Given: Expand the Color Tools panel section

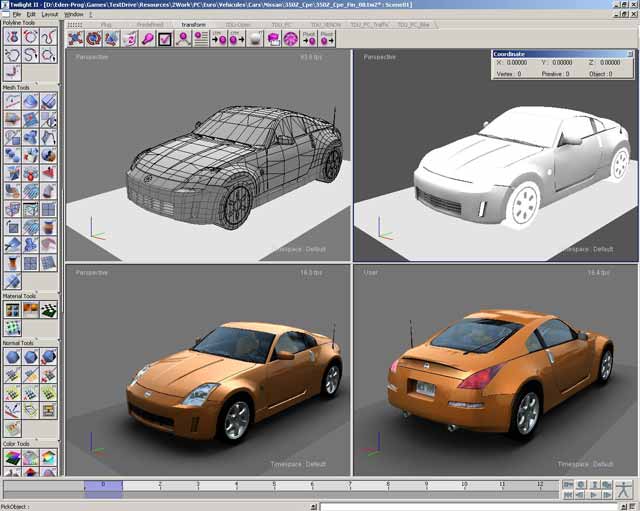Looking at the screenshot, I should pyautogui.click(x=16, y=443).
